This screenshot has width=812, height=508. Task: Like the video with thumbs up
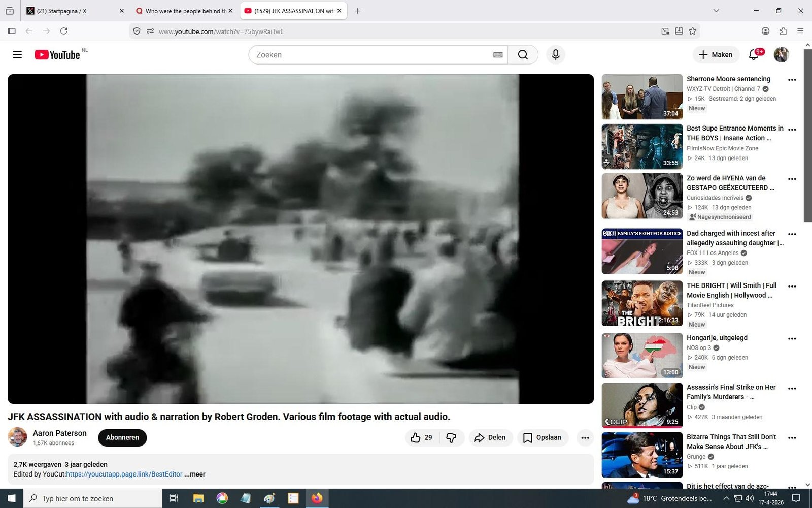pos(416,437)
